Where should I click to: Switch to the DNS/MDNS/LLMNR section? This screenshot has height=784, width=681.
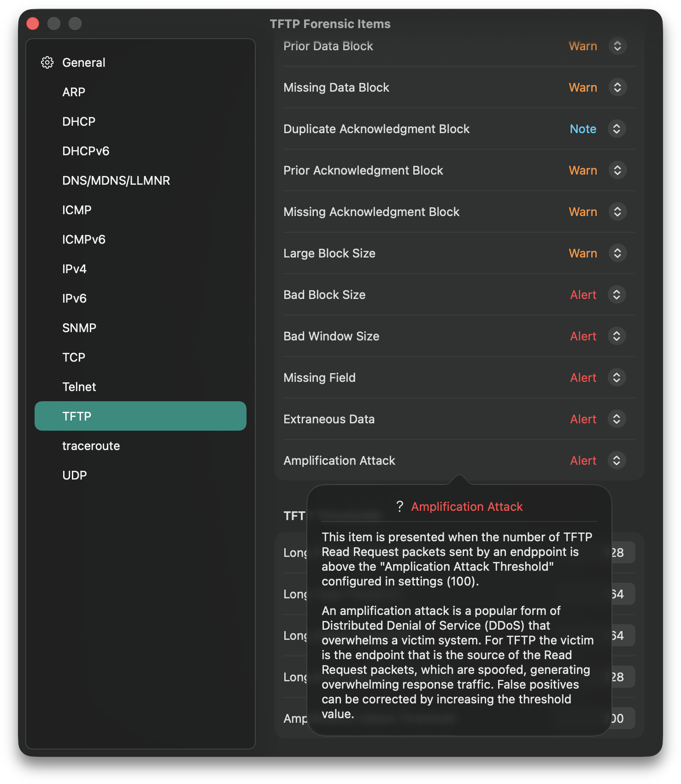[116, 181]
